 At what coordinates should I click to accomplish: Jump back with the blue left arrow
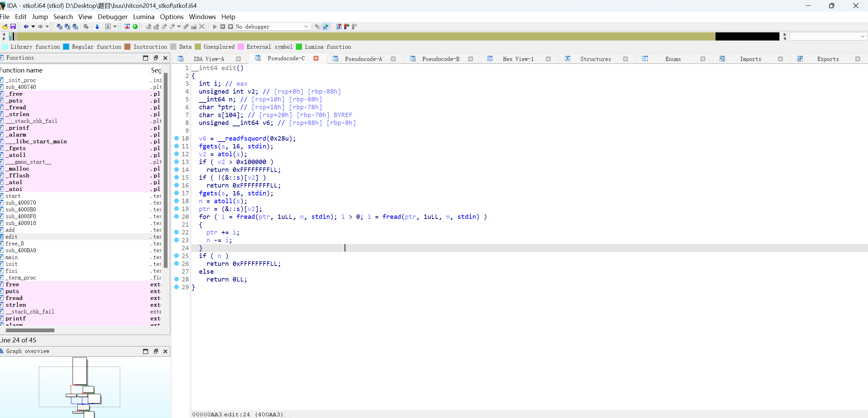26,27
